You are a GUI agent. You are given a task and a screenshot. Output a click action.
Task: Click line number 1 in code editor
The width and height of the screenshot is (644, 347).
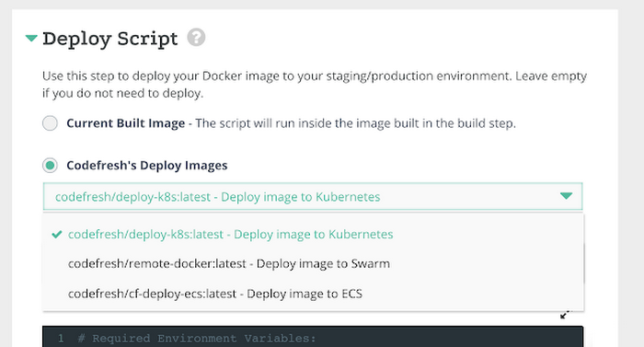pyautogui.click(x=61, y=339)
